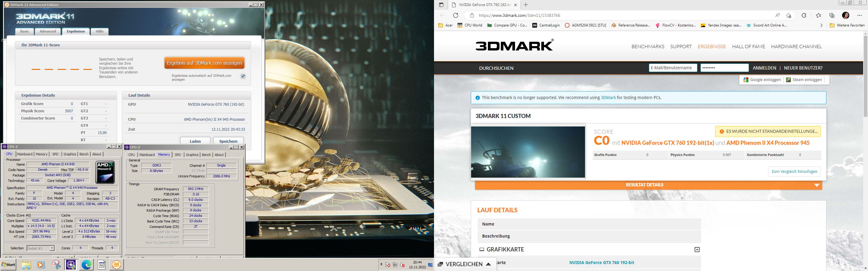Toggle automatic display of results on 3DMark.com
The image size is (868, 271).
click(243, 76)
